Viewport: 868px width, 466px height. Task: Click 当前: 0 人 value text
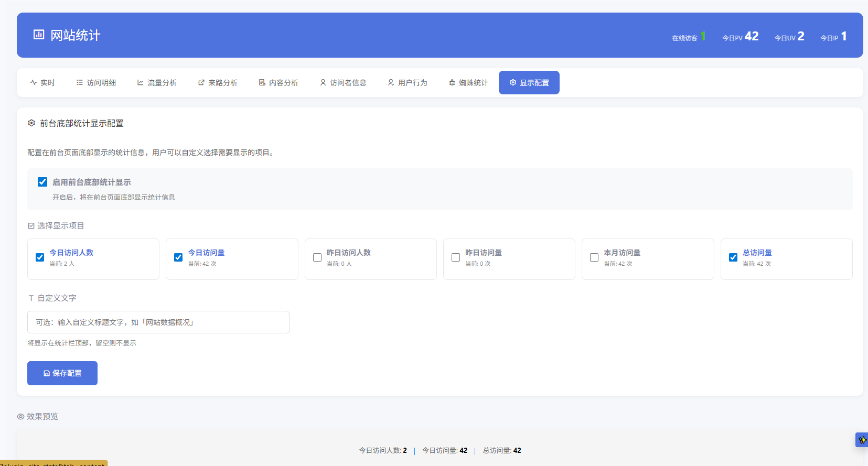pos(339,264)
